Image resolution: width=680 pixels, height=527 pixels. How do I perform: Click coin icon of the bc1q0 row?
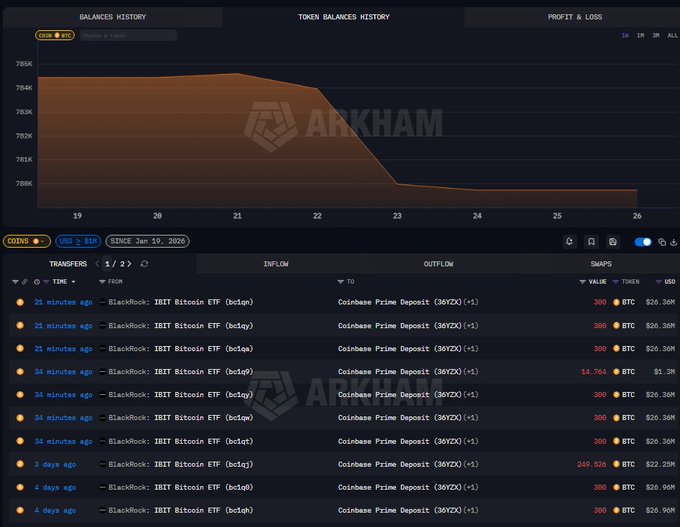click(x=20, y=488)
